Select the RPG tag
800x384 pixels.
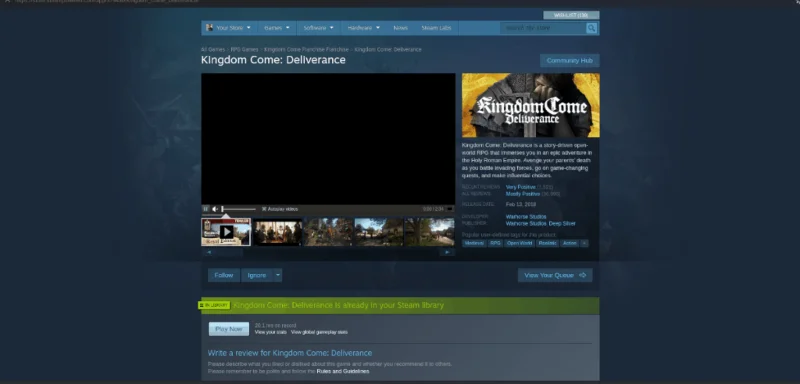point(495,243)
